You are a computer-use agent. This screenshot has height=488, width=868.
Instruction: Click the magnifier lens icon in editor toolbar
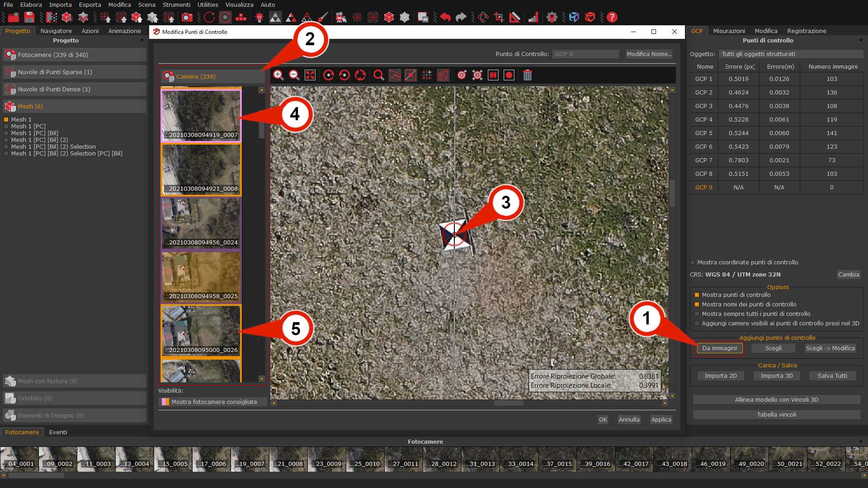coord(379,75)
